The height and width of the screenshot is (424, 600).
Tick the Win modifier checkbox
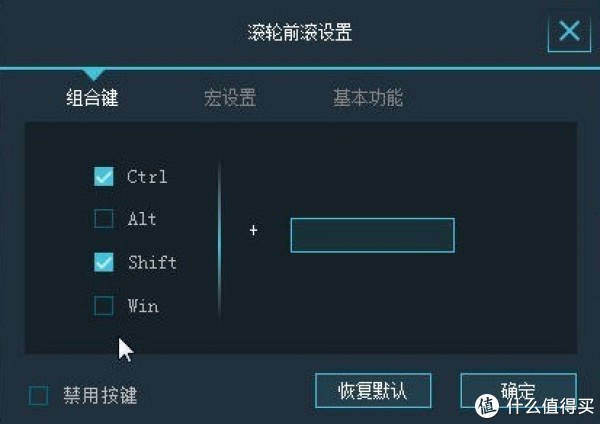click(104, 305)
